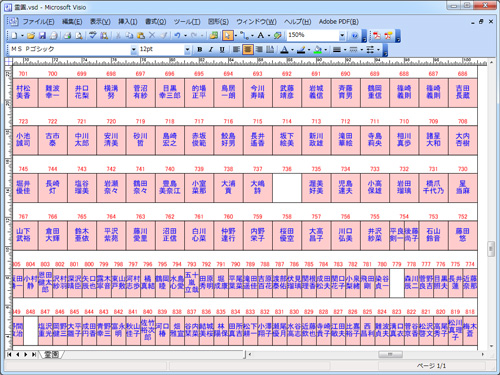Go to first page with the tab scroll button
The image size is (500, 375).
(9, 354)
